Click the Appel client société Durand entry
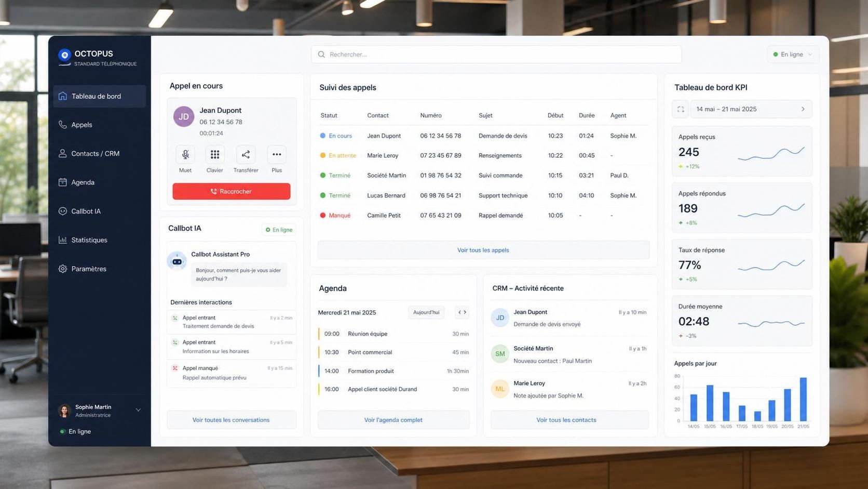Screen dimensions: 868x489 [394, 389]
